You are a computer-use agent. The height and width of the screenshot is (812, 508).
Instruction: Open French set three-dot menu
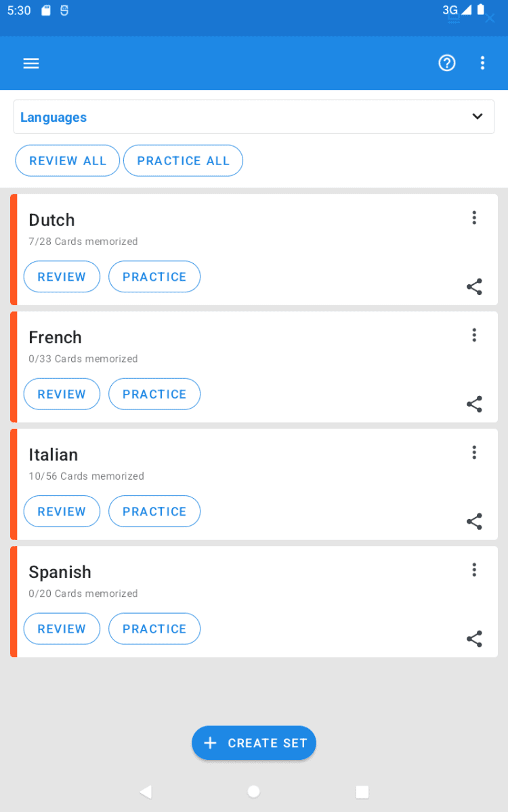tap(474, 335)
